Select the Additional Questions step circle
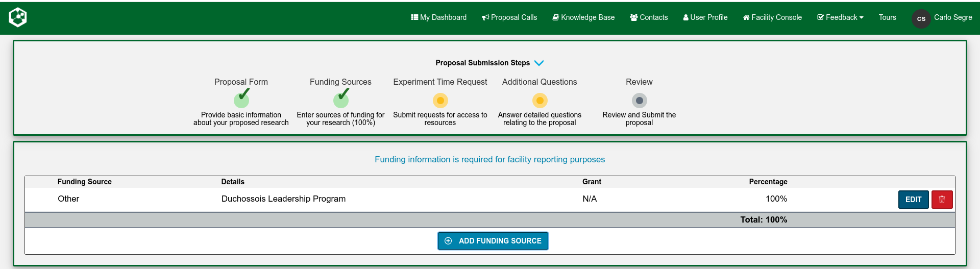 (x=540, y=101)
